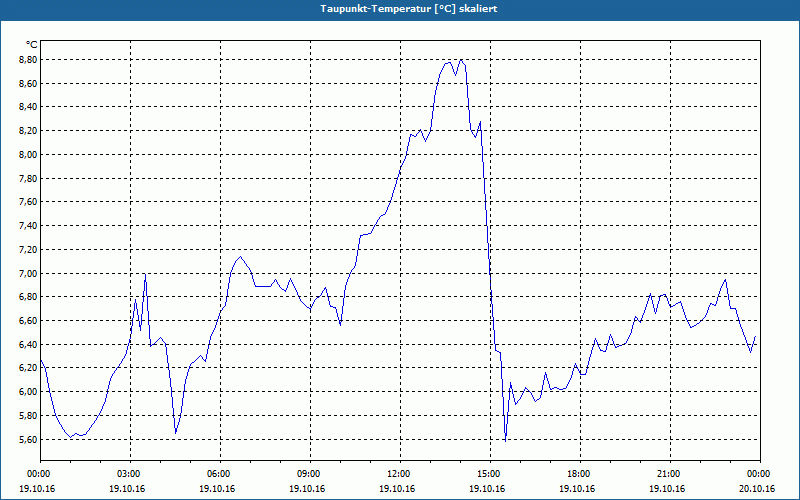Click the 6,00 y-axis label

click(x=29, y=392)
